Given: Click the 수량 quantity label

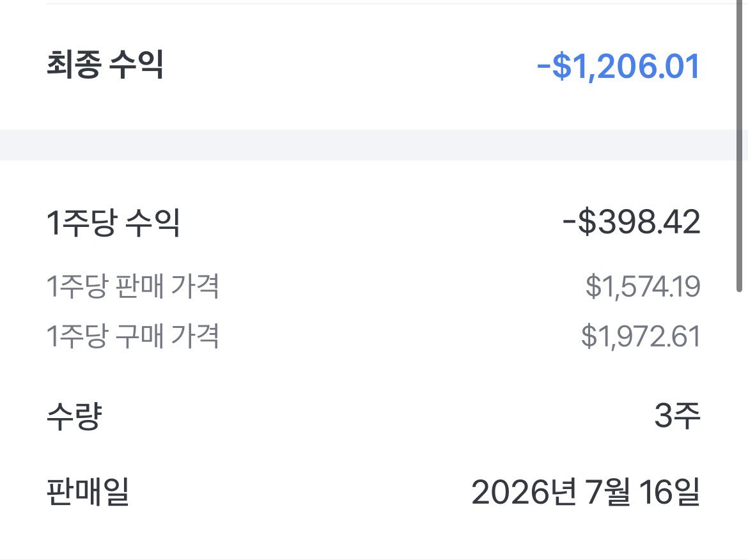Looking at the screenshot, I should coord(74,416).
